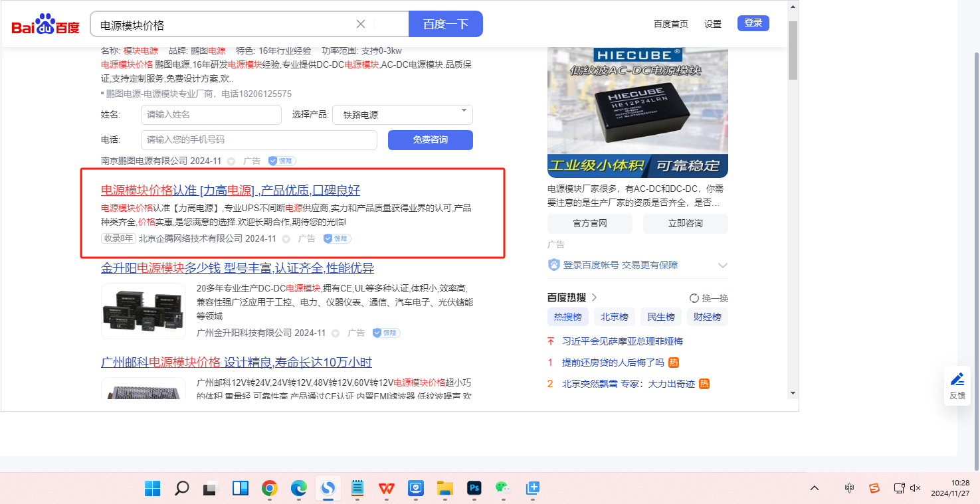Click the 热 tag beside 北京突然飘雪

click(704, 384)
